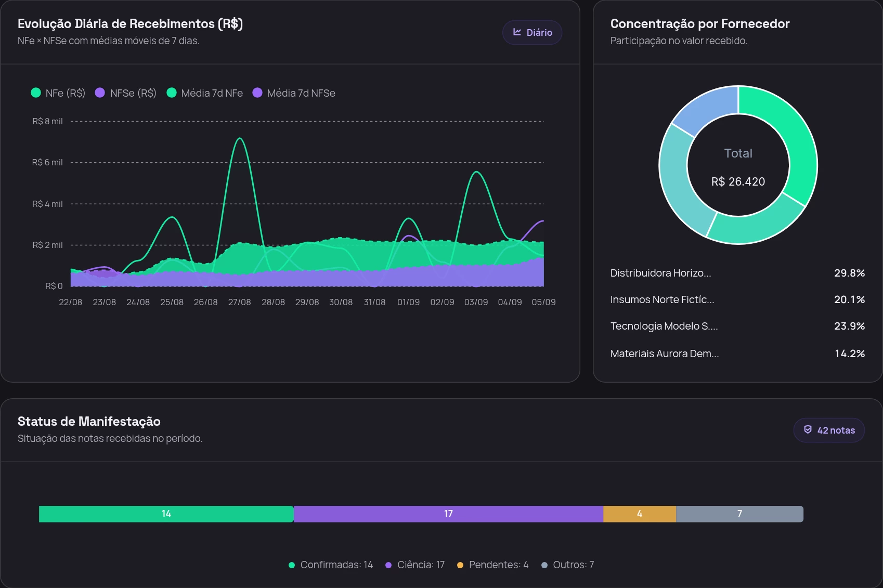The width and height of the screenshot is (883, 588).
Task: Hide the Média 7d NFSe legend series
Action: [293, 93]
